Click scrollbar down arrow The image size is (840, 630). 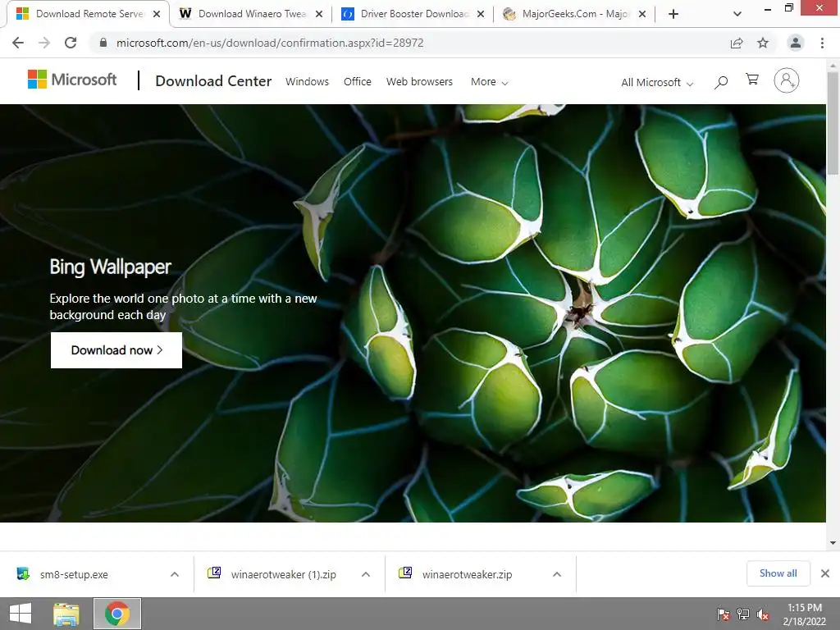coord(833,543)
